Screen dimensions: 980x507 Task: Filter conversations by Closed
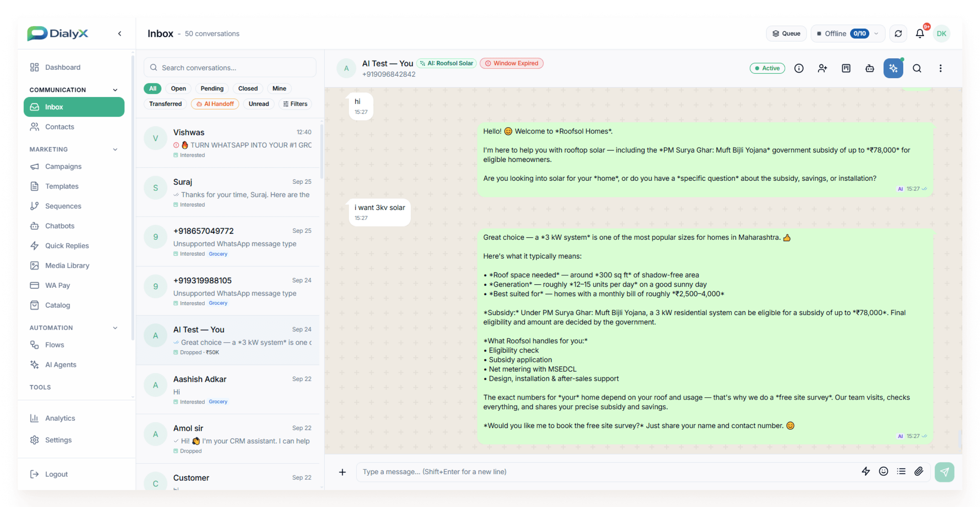248,88
